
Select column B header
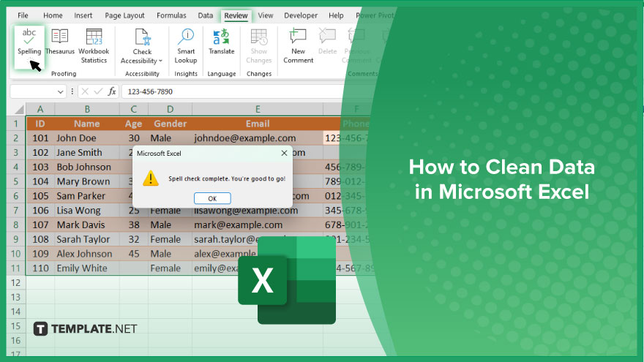87,109
